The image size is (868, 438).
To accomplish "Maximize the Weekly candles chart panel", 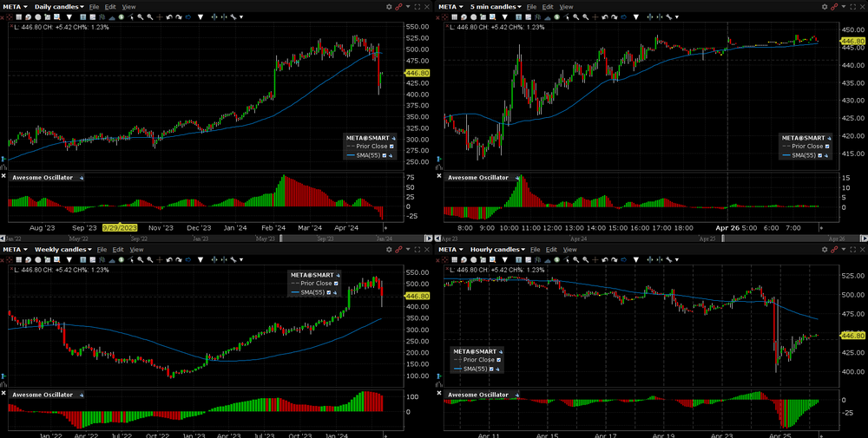I will 418,250.
